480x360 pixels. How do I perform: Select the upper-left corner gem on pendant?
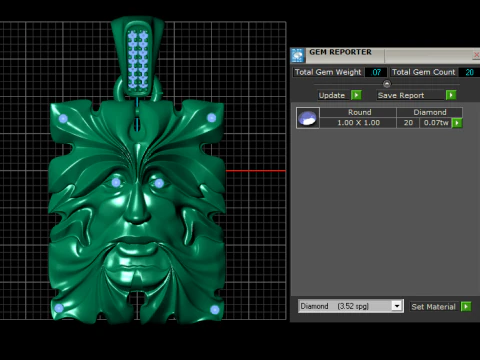pyautogui.click(x=63, y=119)
